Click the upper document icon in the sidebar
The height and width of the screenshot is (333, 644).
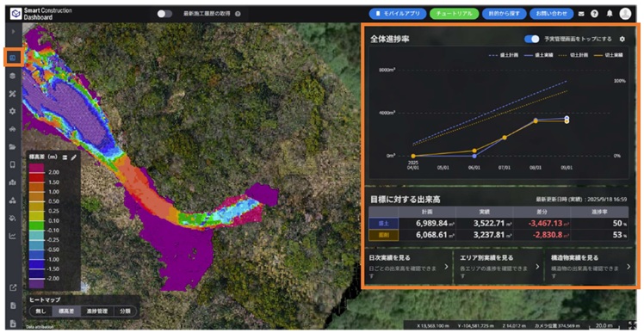(x=13, y=305)
